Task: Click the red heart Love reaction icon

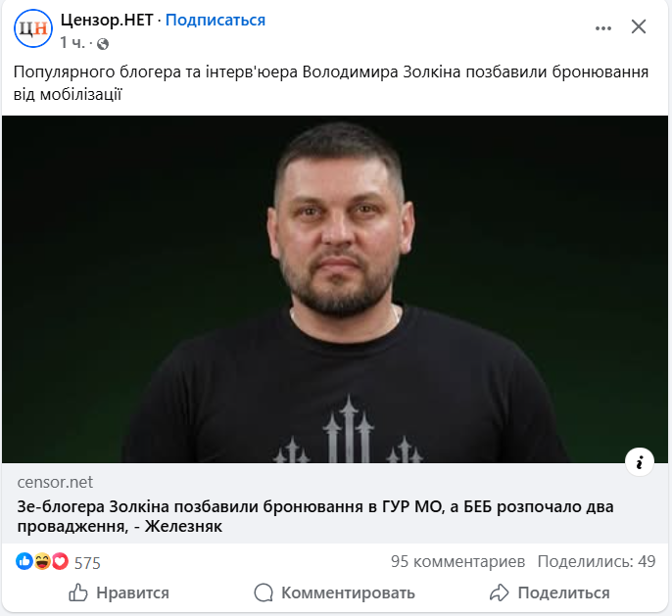Action: pyautogui.click(x=60, y=561)
